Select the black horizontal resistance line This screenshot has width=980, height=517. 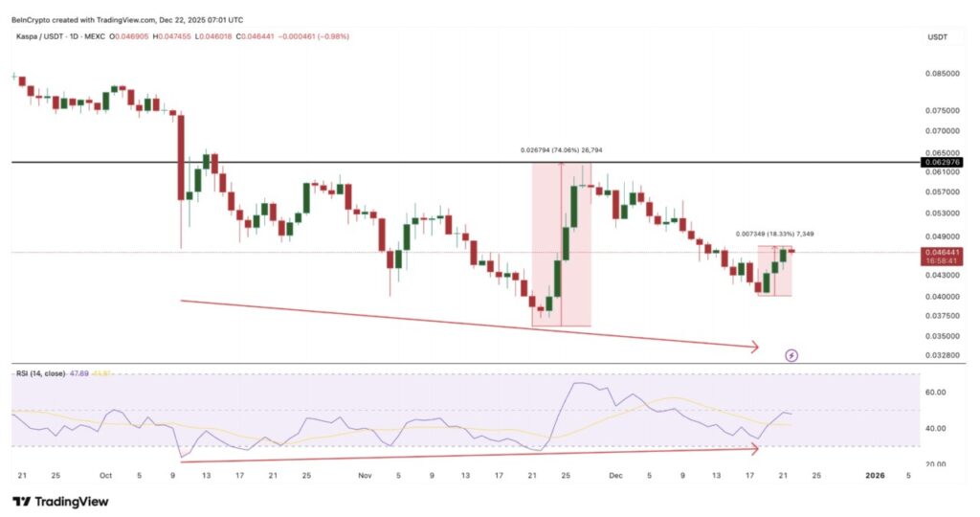coord(287,163)
